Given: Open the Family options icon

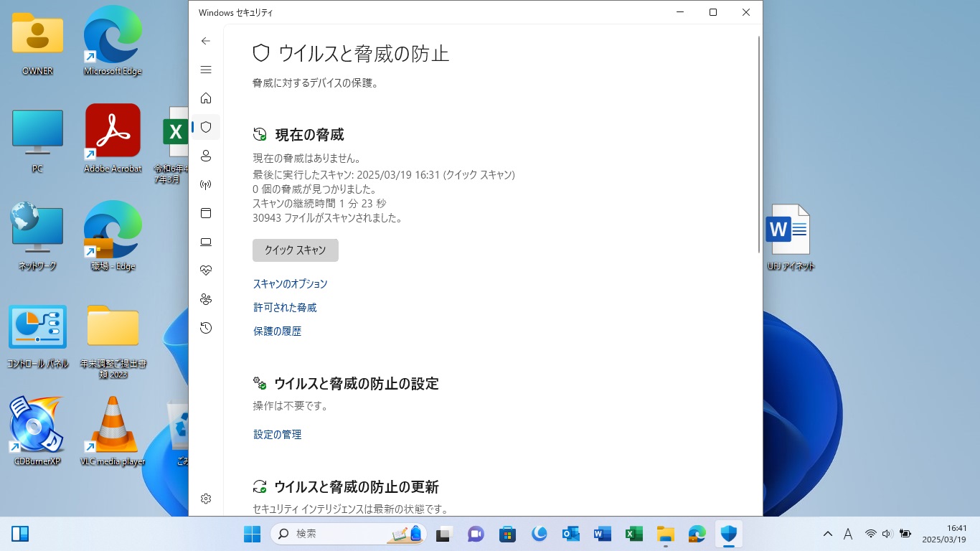Looking at the screenshot, I should pyautogui.click(x=206, y=299).
